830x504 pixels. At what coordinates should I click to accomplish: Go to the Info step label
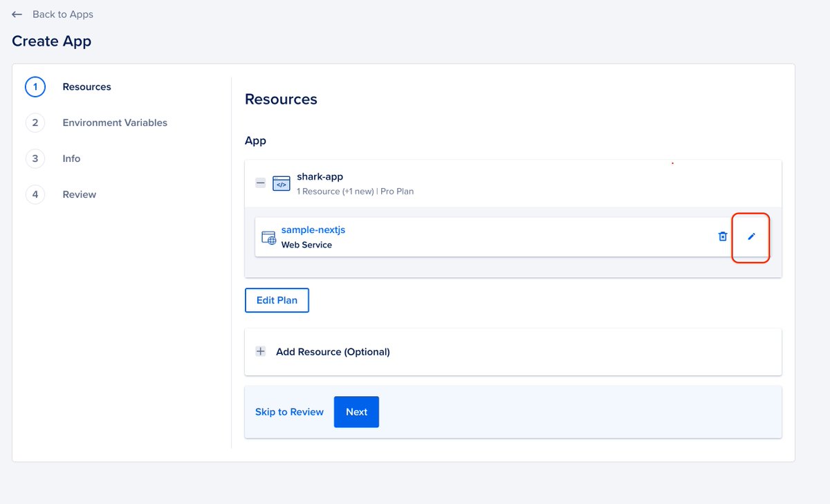71,159
